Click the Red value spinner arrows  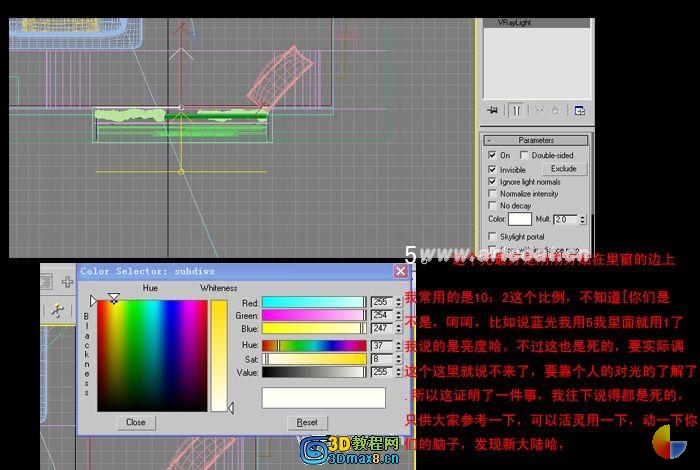tap(398, 302)
